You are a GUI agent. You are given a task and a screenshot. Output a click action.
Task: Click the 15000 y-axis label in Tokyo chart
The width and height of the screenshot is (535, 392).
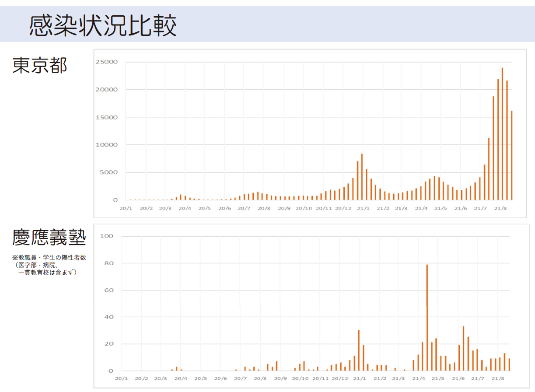point(107,117)
